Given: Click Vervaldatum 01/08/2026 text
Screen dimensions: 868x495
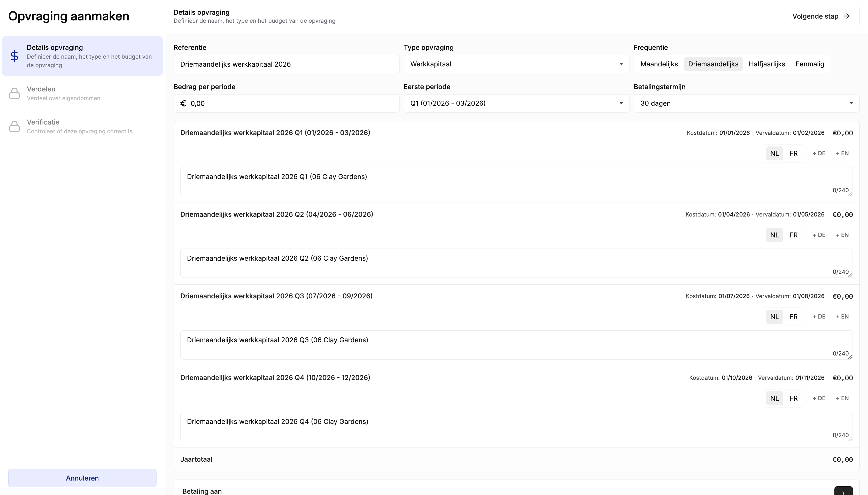Looking at the screenshot, I should coord(790,296).
